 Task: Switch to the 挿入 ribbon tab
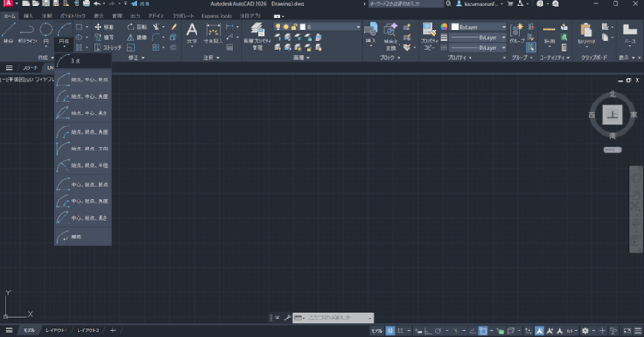(29, 16)
